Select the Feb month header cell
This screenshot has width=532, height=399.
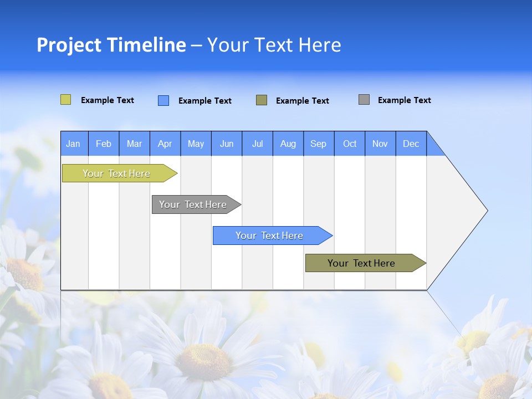104,144
